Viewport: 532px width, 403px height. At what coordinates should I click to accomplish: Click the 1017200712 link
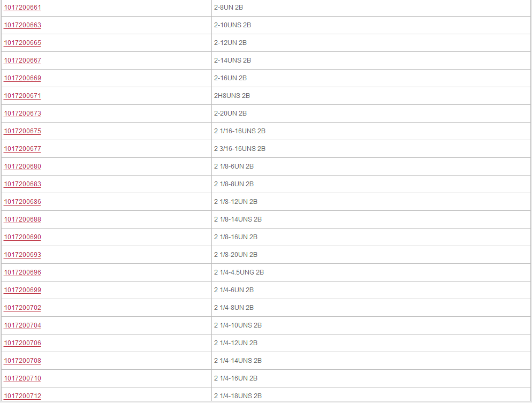(x=22, y=396)
